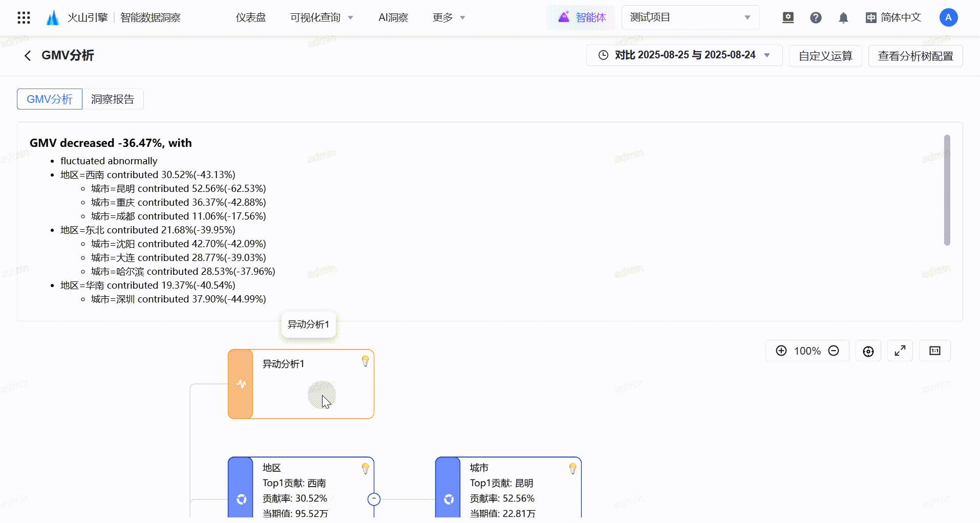The height and width of the screenshot is (523, 980).
Task: Click 查看分析树配置 button
Action: [915, 56]
